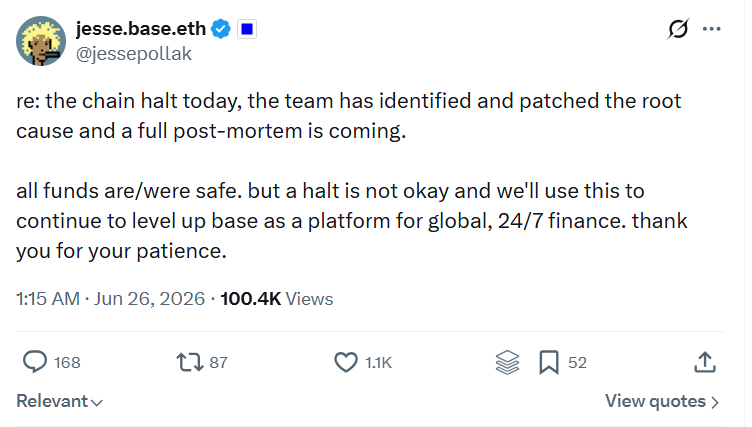
Task: Expand the Relevant sort dropdown
Action: point(60,401)
